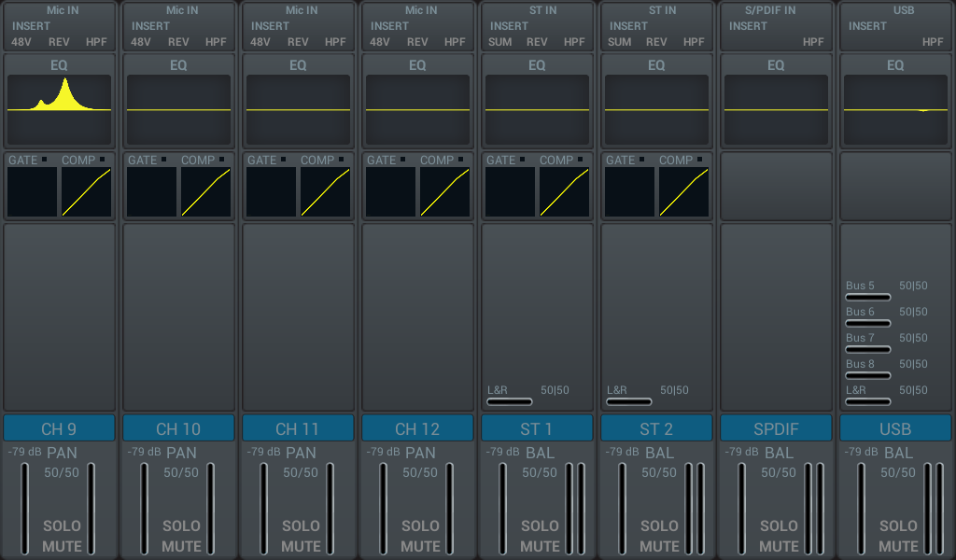
Task: Open the CH 11 compressor curve
Action: coord(325,192)
